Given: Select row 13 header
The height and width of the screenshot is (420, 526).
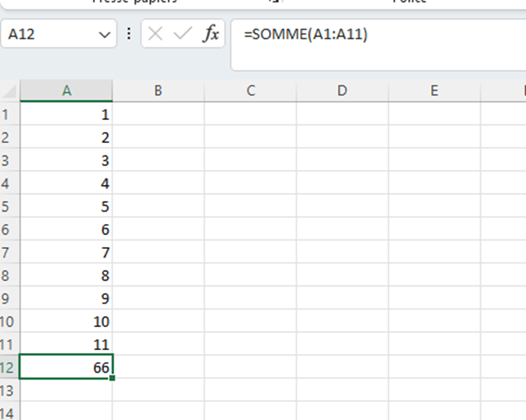Looking at the screenshot, I should (x=9, y=390).
